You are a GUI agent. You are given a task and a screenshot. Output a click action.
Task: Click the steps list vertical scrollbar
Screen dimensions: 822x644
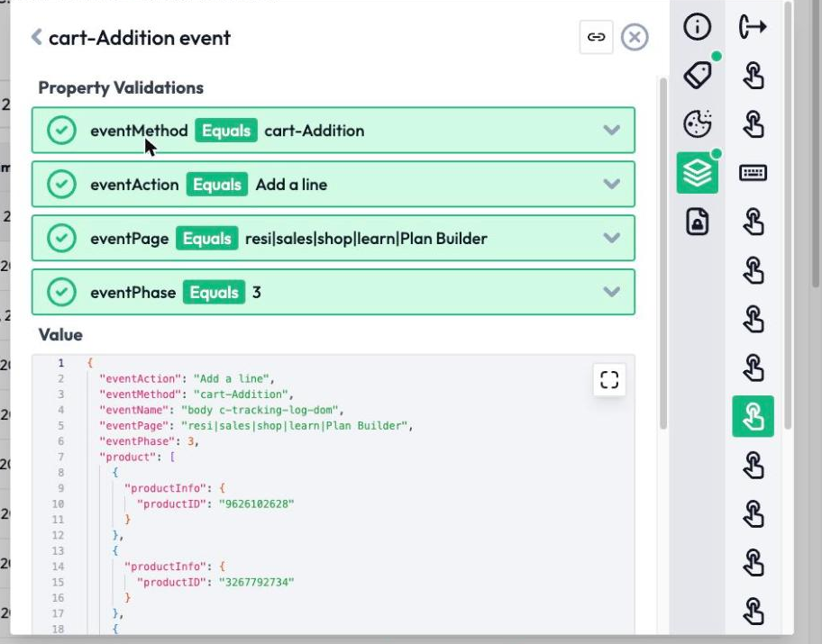coord(788,215)
